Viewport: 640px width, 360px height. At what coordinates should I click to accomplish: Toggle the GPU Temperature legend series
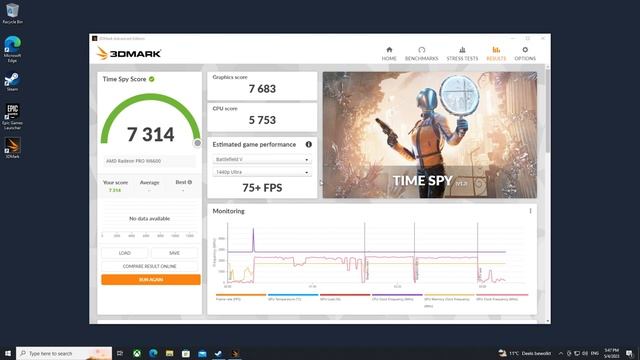(x=292, y=298)
